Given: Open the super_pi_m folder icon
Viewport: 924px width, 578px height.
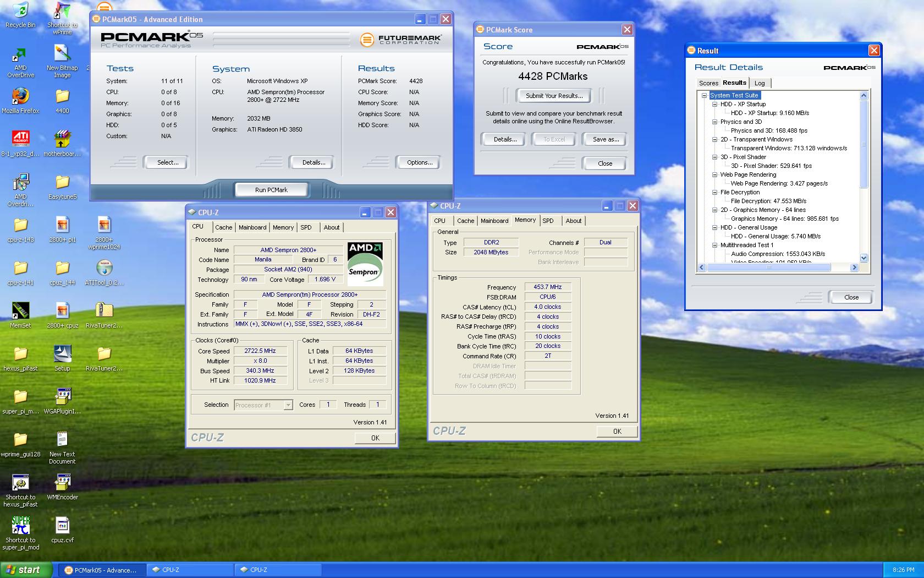Looking at the screenshot, I should tap(20, 401).
